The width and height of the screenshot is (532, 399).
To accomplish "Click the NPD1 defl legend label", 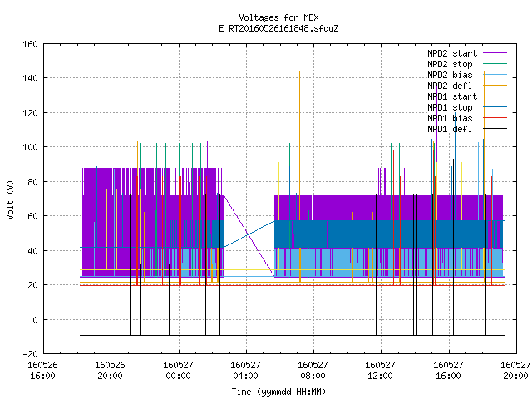I will tap(450, 130).
